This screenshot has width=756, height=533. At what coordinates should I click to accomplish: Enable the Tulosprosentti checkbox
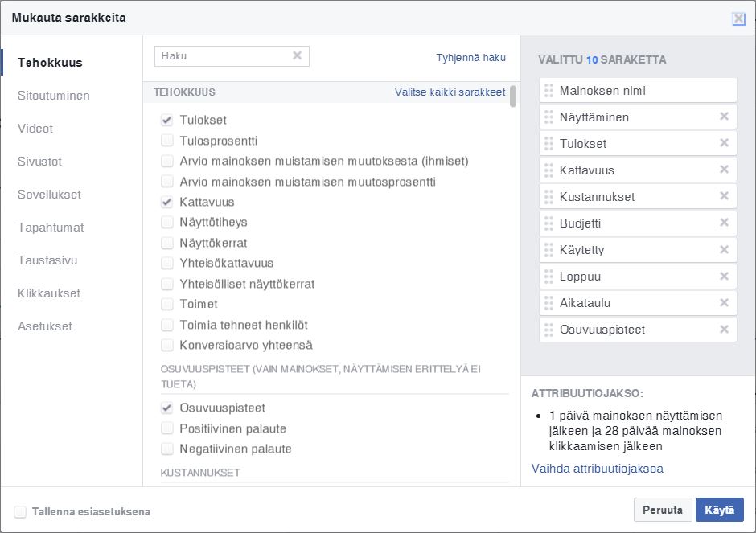[x=166, y=140]
